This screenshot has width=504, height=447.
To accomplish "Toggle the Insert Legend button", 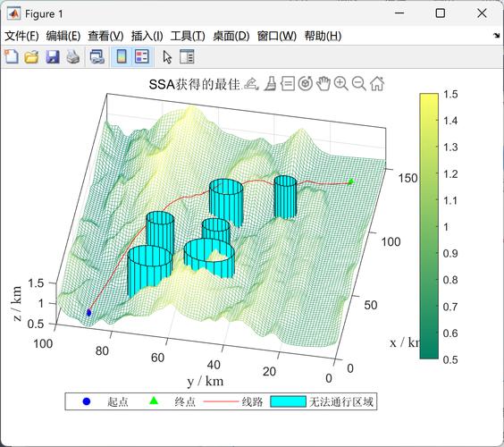I will (142, 56).
